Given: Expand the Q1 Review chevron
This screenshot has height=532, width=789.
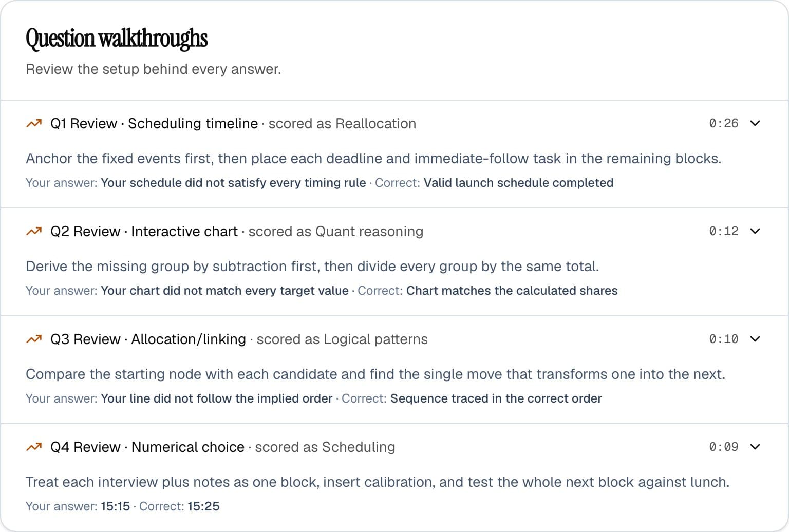Looking at the screenshot, I should pos(755,123).
